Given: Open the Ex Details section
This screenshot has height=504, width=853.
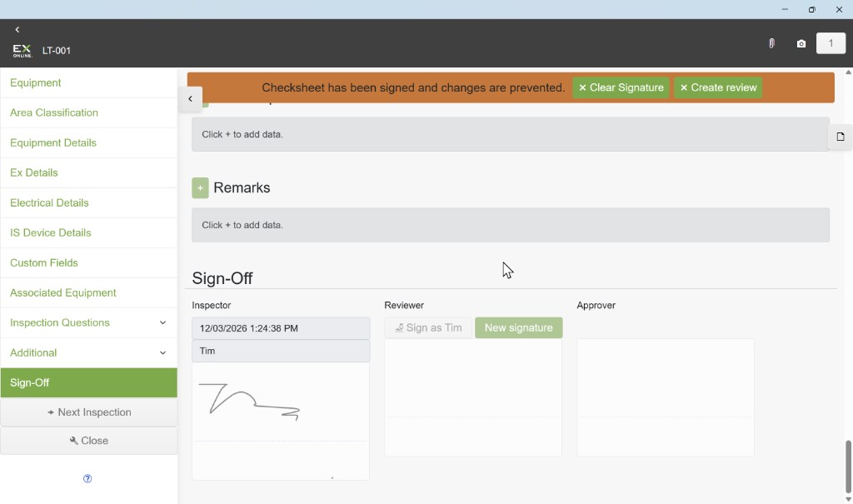Looking at the screenshot, I should point(88,172).
